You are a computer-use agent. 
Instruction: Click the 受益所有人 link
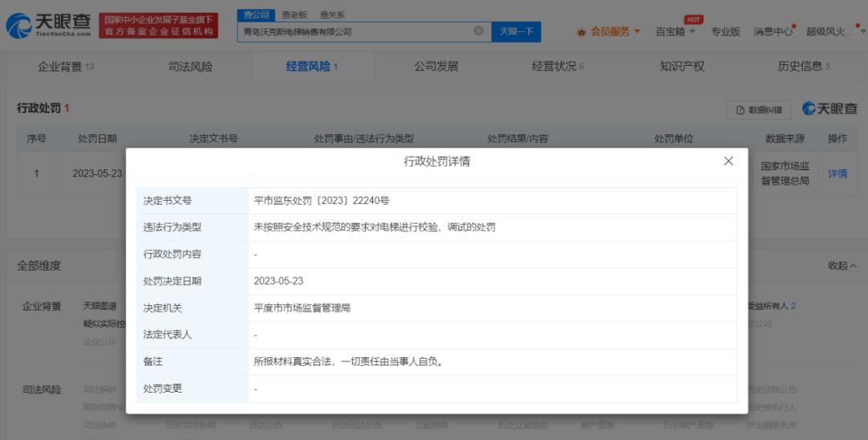pos(771,306)
